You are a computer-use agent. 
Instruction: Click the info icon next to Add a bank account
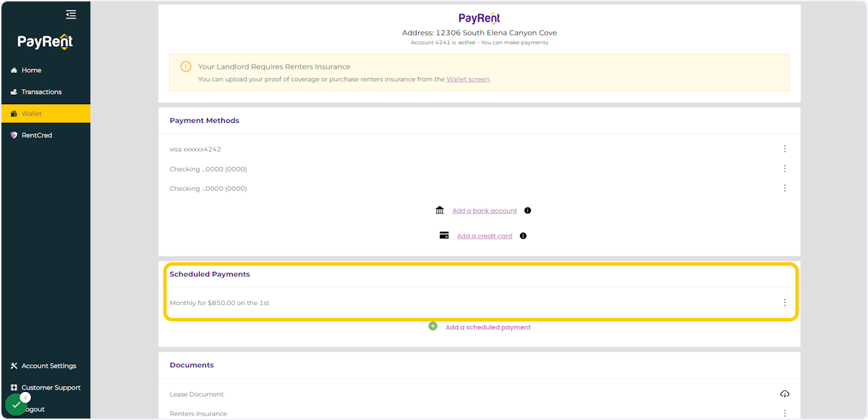pos(527,210)
